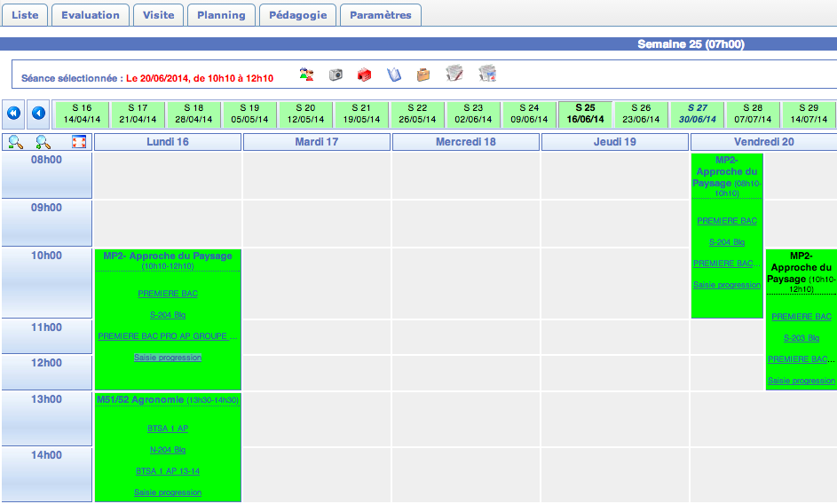The image size is (837, 504).
Task: Click the red telephone icon
Action: pyautogui.click(x=364, y=75)
